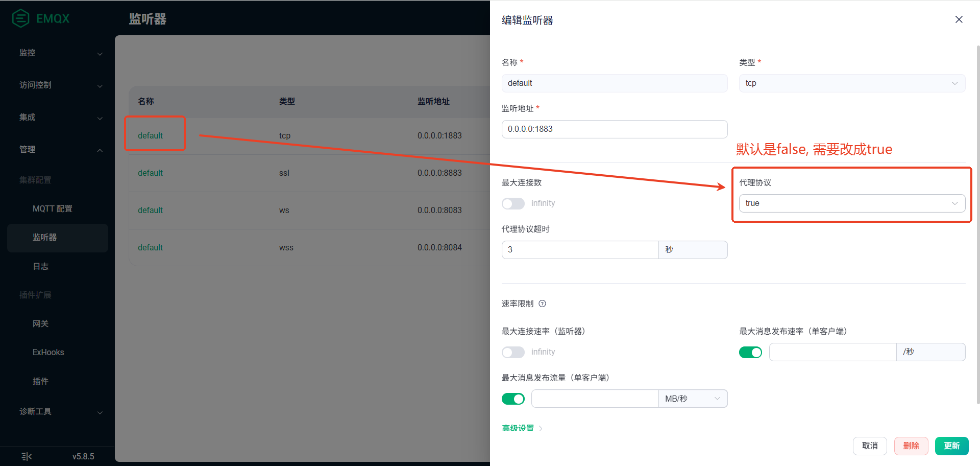Screen dimensions: 980x466
Task: Toggle 最大连接速率（监听器）infinity switch
Action: [x=513, y=352]
